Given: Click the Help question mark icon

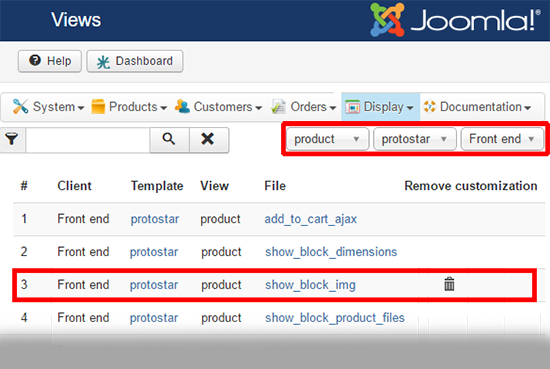Looking at the screenshot, I should pyautogui.click(x=35, y=60).
